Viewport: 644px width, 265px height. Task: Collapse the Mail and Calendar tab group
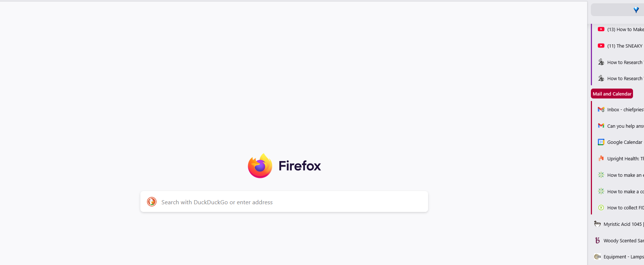click(612, 94)
